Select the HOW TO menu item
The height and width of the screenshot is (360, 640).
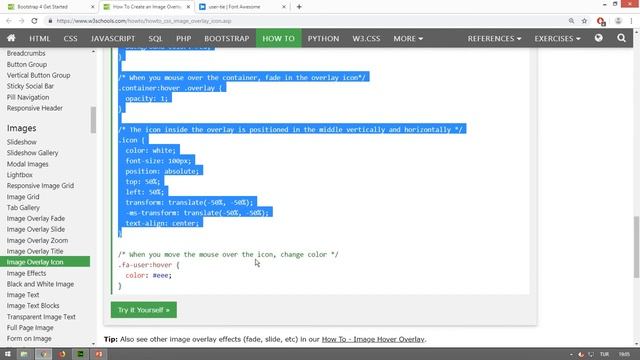[x=278, y=38]
